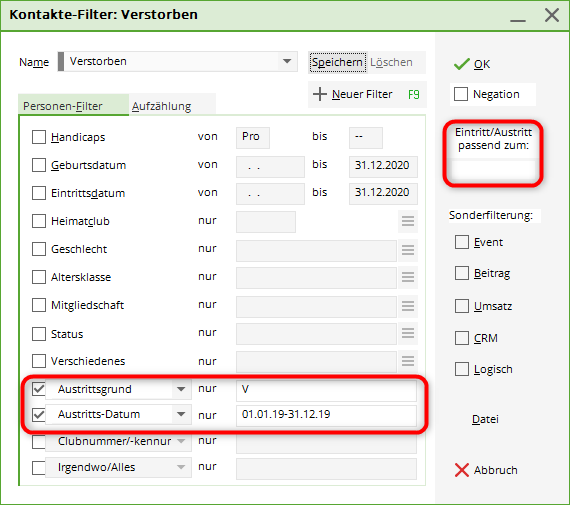Viewport: 570px width, 505px height.
Task: Enable the Negation checkbox
Action: (x=461, y=94)
